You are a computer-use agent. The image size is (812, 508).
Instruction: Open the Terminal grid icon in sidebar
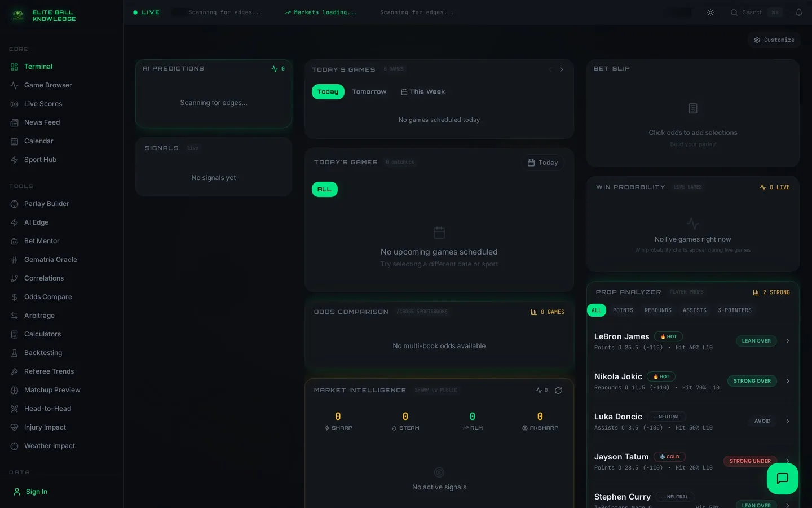[x=14, y=67]
